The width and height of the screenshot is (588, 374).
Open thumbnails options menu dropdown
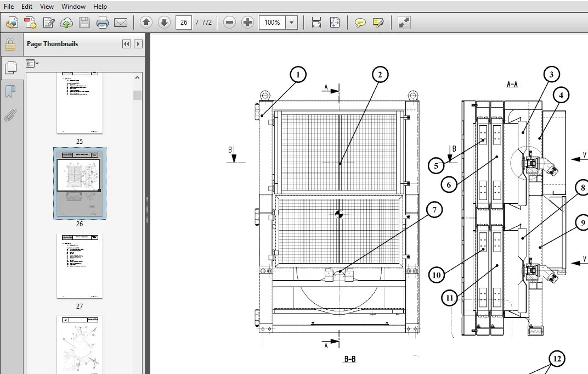click(x=32, y=64)
